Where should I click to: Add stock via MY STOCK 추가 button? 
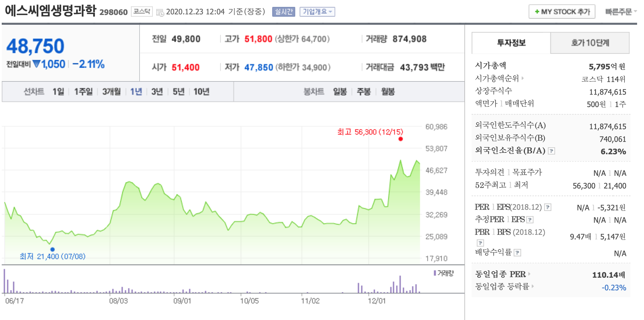[562, 12]
